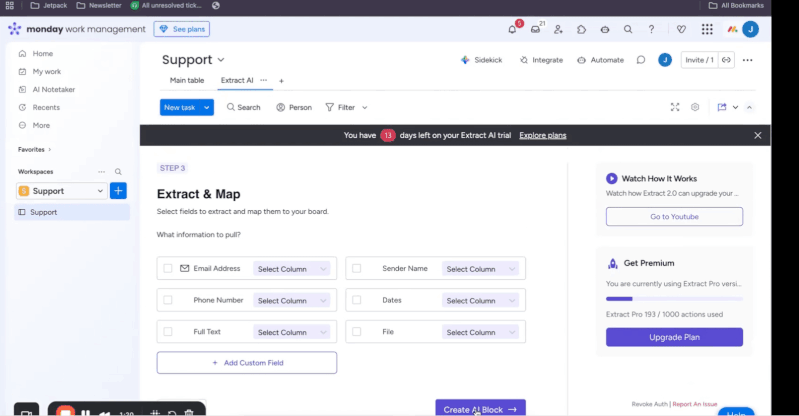Click the invite members icon in header
Image resolution: width=799 pixels, height=416 pixels.
pos(558,30)
